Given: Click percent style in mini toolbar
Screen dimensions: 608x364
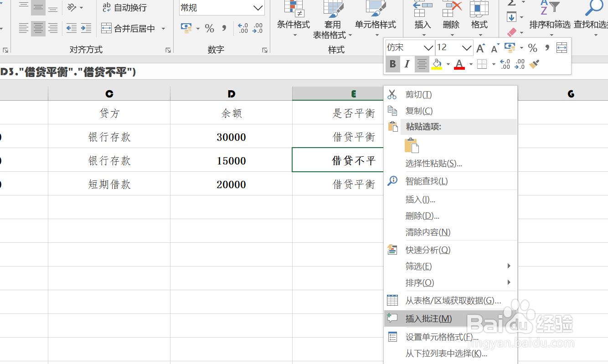Looking at the screenshot, I should pyautogui.click(x=533, y=47).
